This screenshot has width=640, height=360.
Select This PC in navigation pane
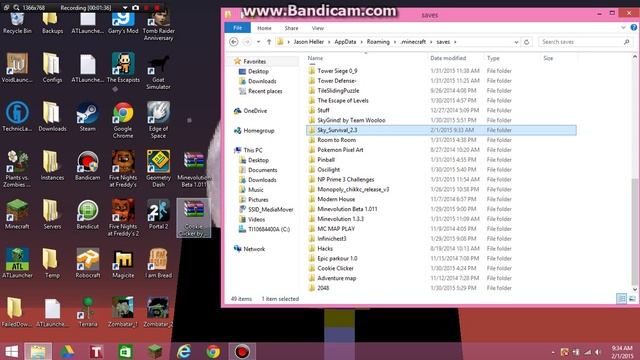(253, 150)
